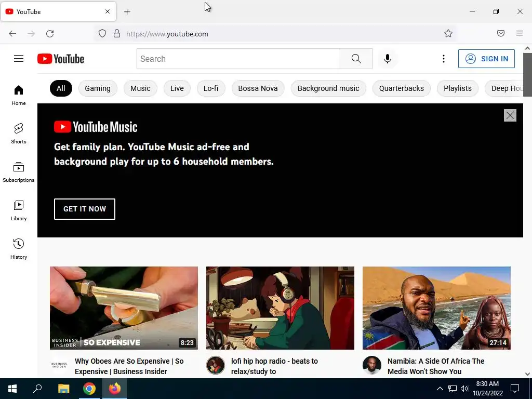Viewport: 532px width, 399px height.
Task: Go to Home in sidebar
Action: (x=19, y=96)
